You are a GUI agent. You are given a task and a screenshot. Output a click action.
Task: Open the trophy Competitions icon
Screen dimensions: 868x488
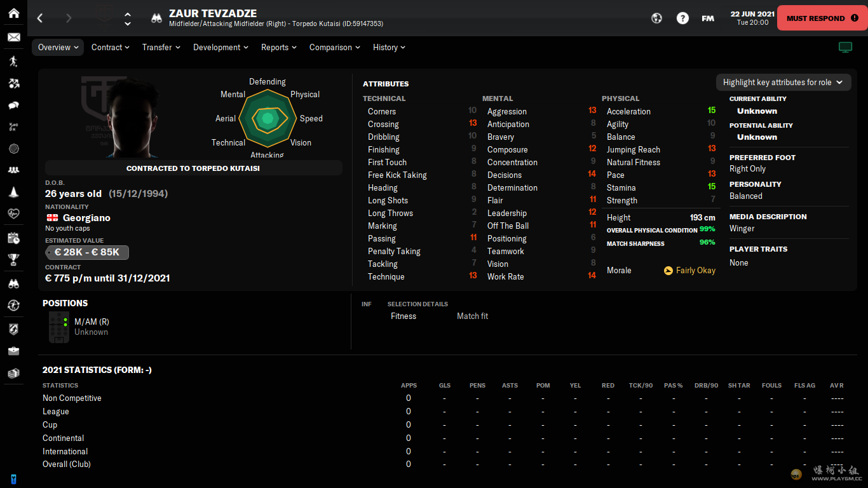tap(13, 259)
